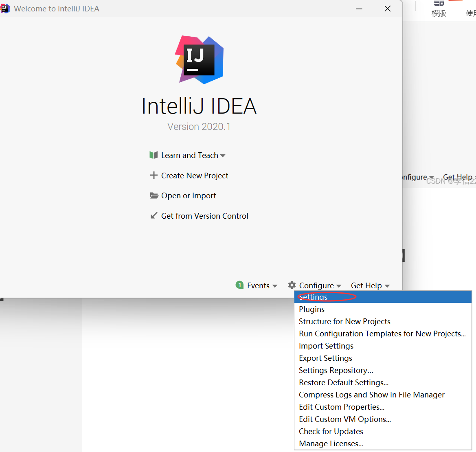The height and width of the screenshot is (452, 476).
Task: Click the Get Help label
Action: pos(366,285)
